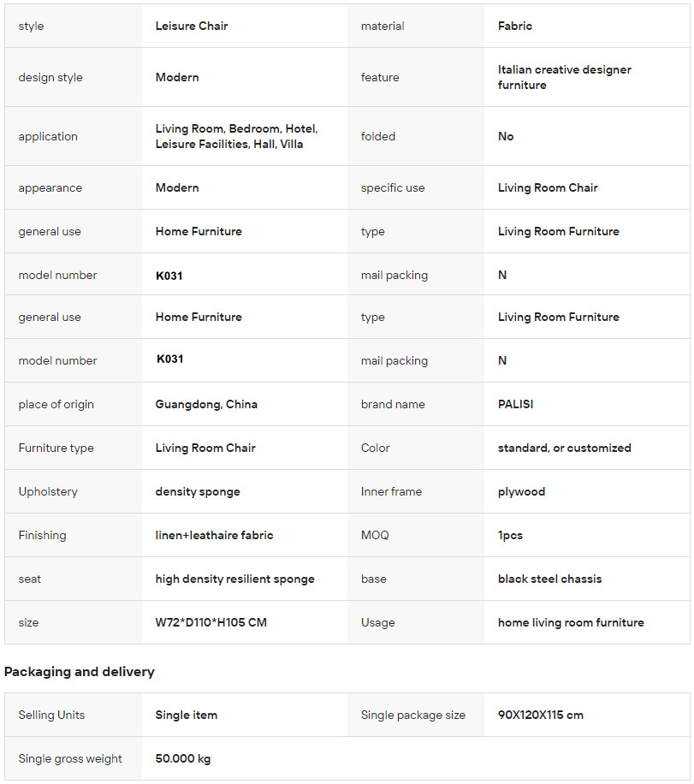
Task: Click the 'standard, or customized' color value
Action: 564,448
